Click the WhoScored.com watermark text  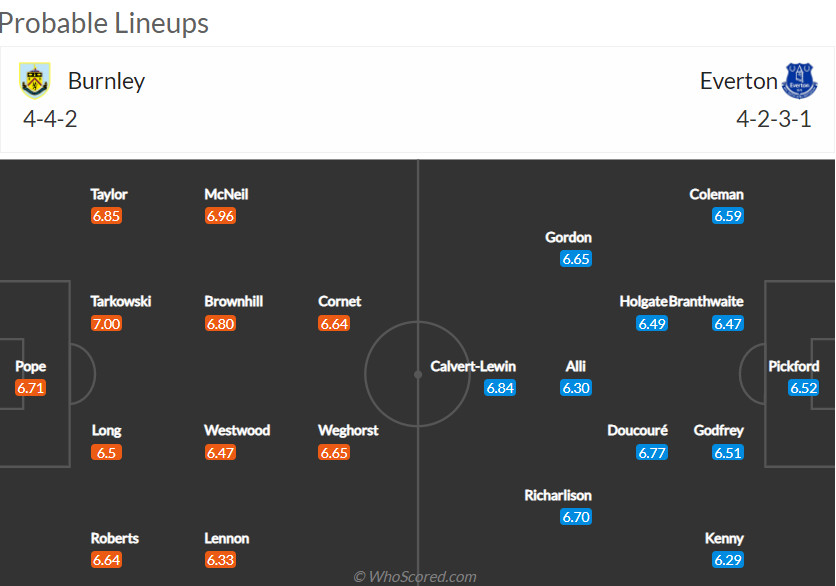[x=415, y=576]
